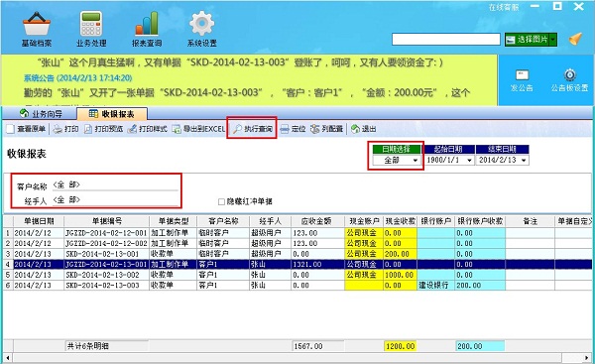
Task: Select row JGZZD-2014-02-13-001
Action: point(297,264)
